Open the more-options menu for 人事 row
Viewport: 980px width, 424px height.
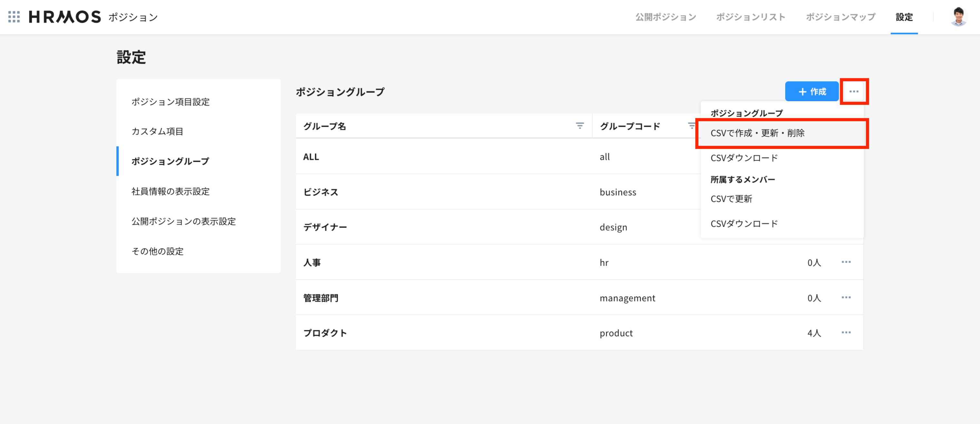(x=846, y=262)
